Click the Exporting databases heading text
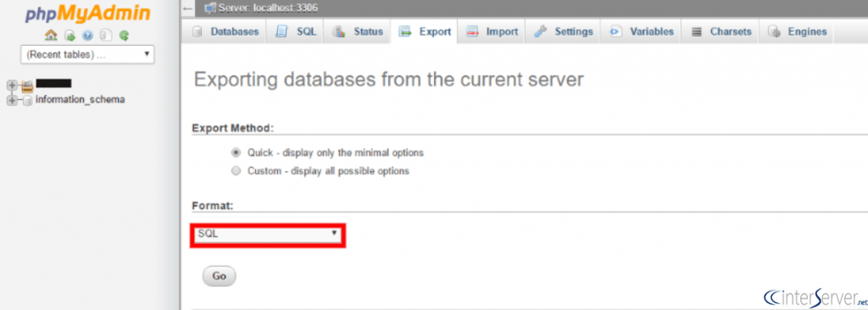This screenshot has width=868, height=310. tap(388, 80)
